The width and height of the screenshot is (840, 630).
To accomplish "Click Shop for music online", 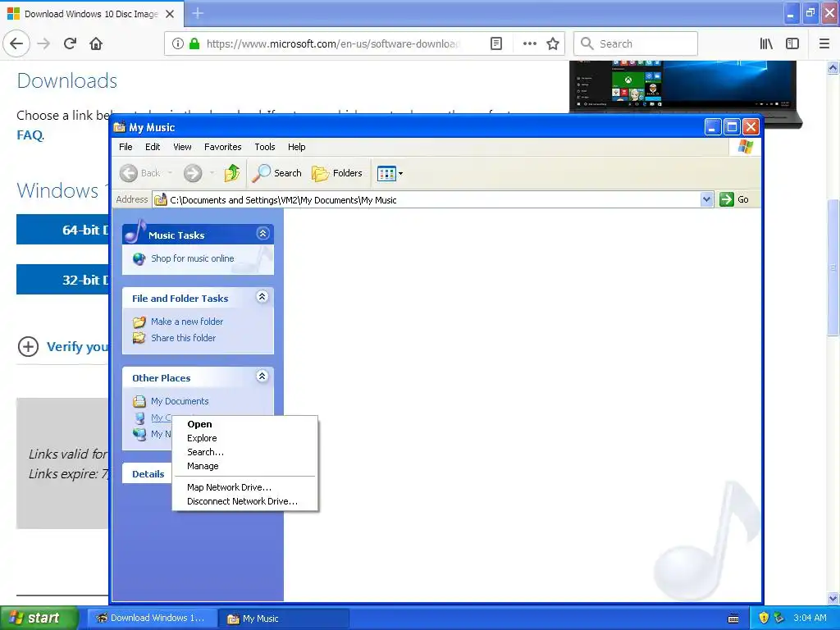I will 192,258.
